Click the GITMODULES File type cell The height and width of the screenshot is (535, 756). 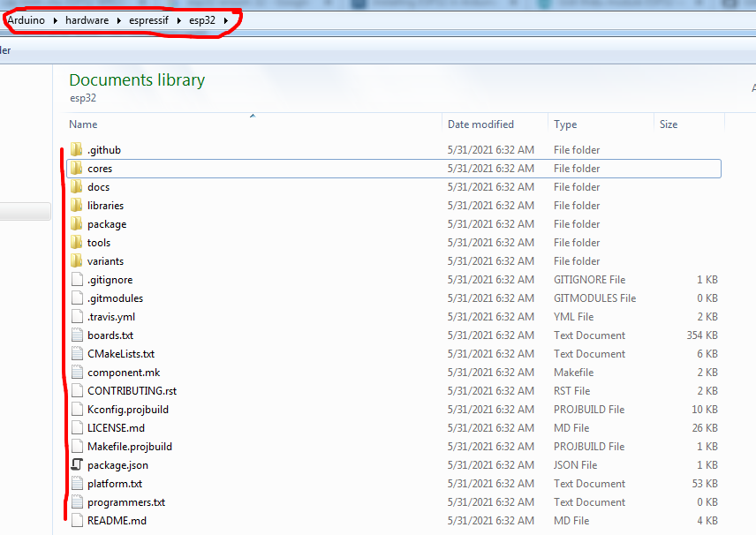coord(594,298)
